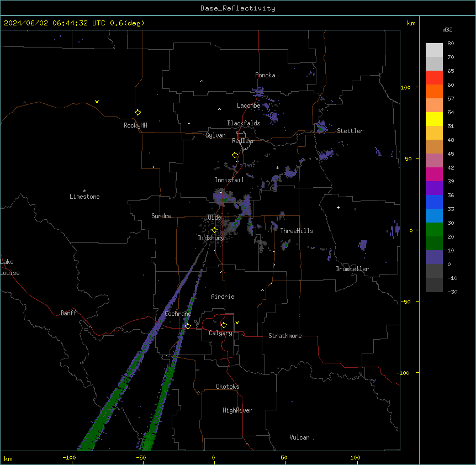
Task: Click the Stettler label
Action: [350, 131]
